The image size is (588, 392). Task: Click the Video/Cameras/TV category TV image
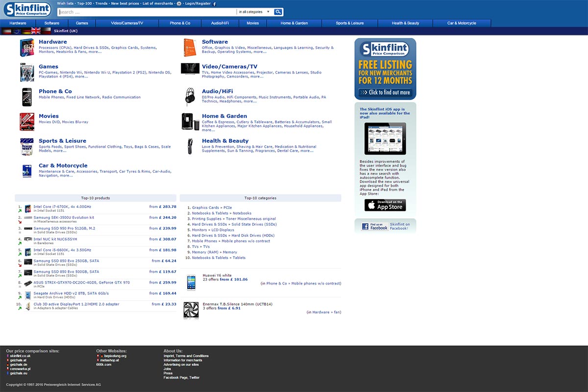tap(190, 68)
